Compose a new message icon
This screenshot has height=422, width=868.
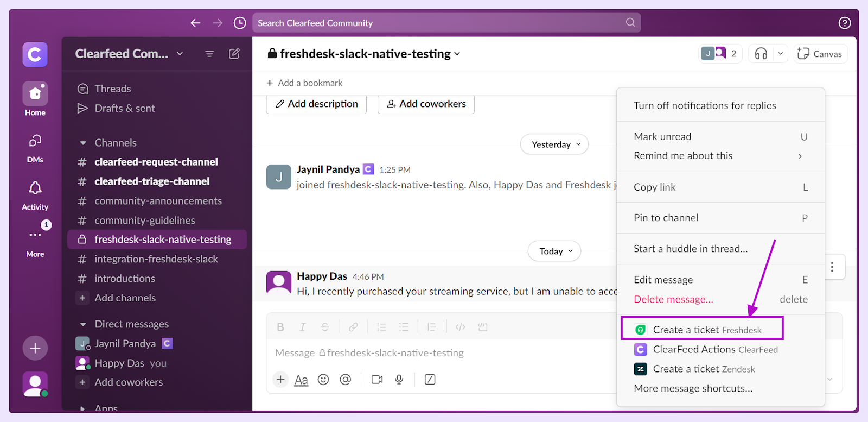click(234, 54)
